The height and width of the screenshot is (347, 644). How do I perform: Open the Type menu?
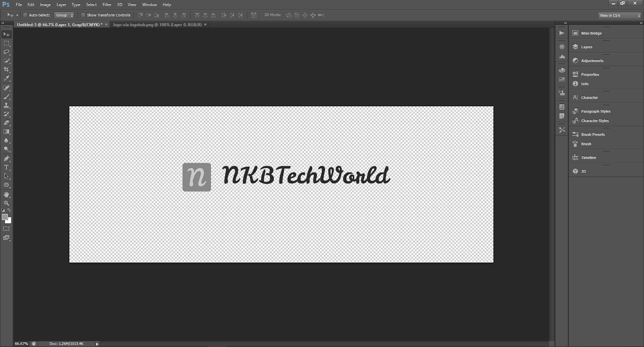coord(76,4)
